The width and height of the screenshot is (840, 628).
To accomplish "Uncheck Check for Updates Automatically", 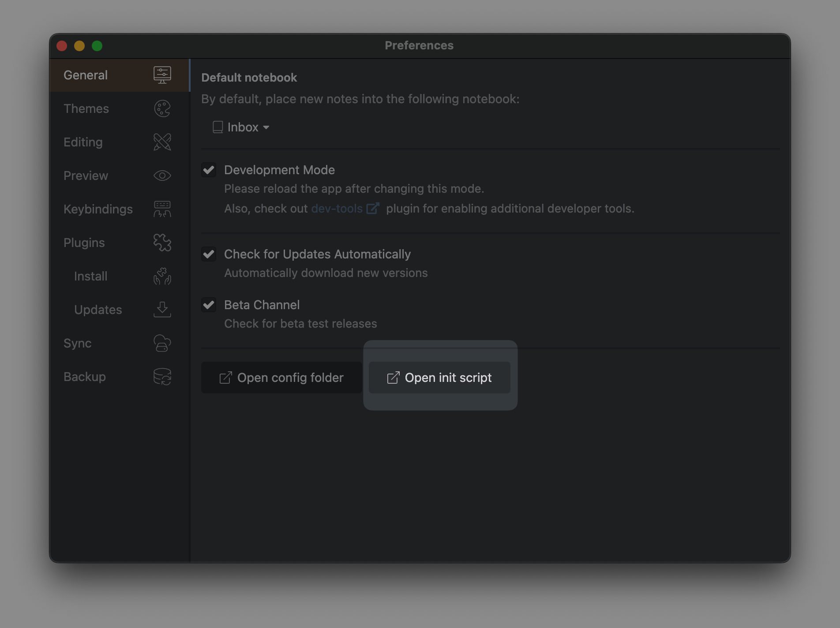I will click(208, 254).
